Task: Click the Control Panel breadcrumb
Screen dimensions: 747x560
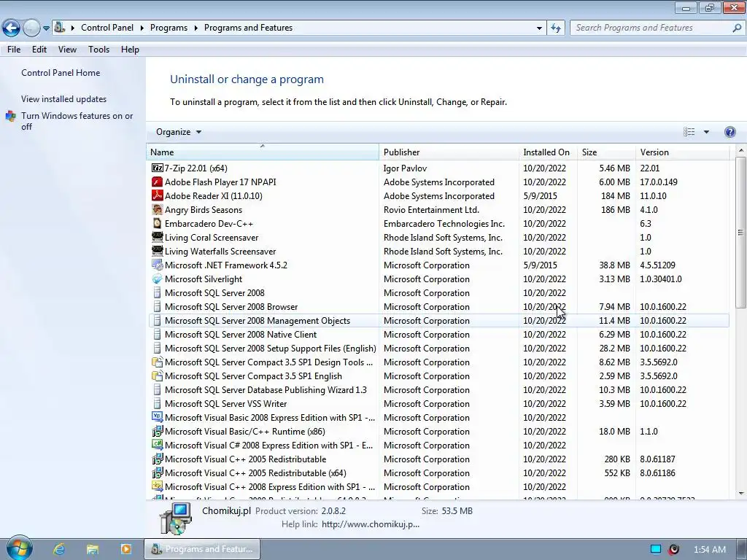Action: [x=107, y=28]
